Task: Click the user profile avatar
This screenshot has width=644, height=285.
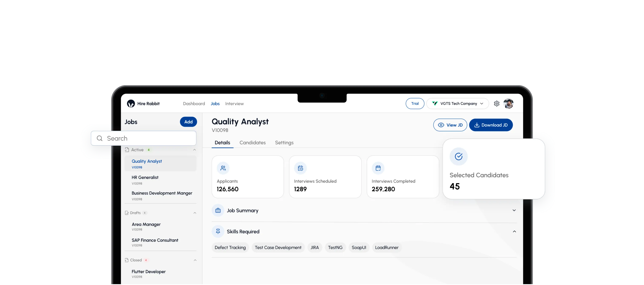Action: tap(508, 104)
